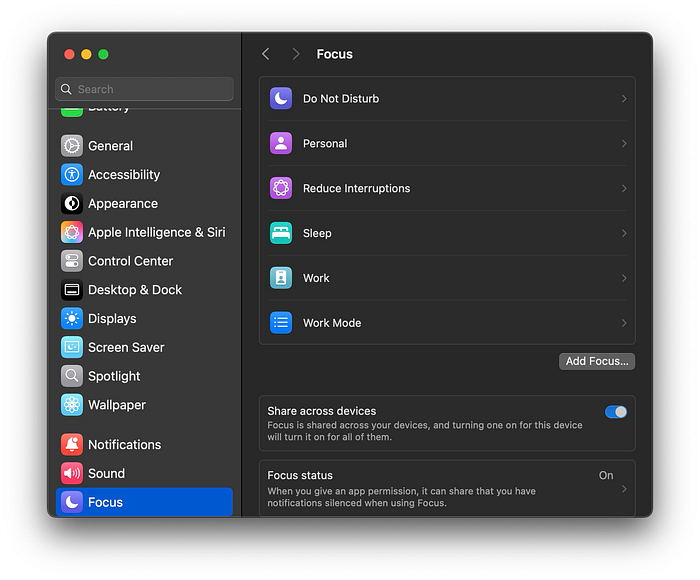Image resolution: width=700 pixels, height=580 pixels.
Task: Click the Sleep bed icon
Action: tap(281, 233)
